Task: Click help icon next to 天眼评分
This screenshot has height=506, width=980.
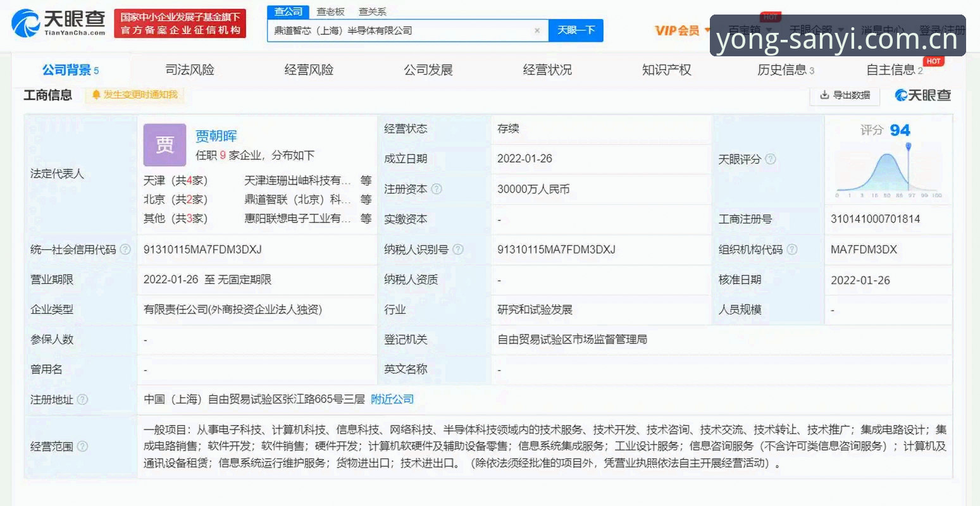Action: point(770,159)
